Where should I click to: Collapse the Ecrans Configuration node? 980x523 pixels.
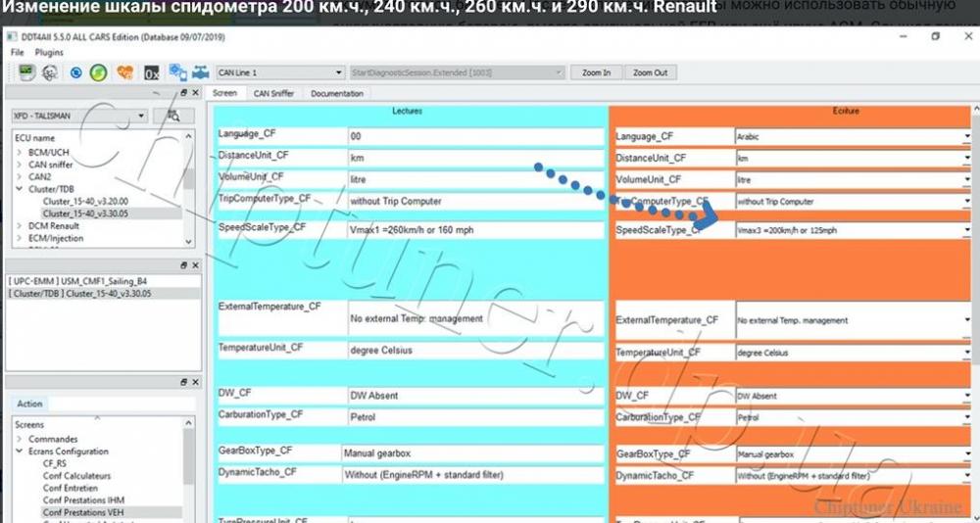[19, 452]
